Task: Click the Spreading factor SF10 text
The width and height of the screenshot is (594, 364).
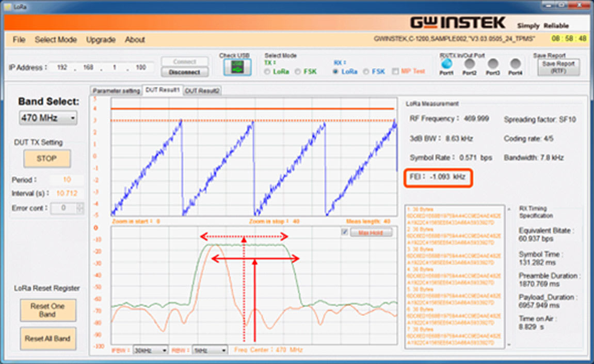Action: (539, 120)
